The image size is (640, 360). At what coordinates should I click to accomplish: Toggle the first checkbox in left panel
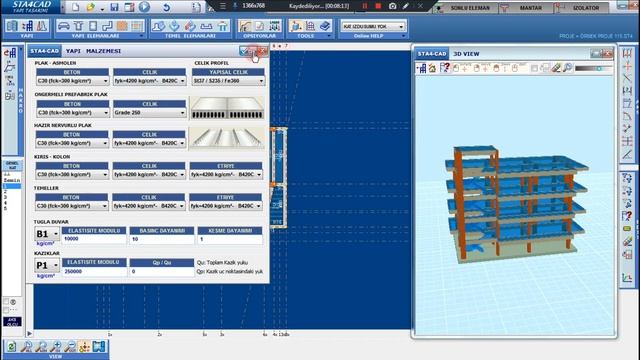tap(6, 302)
